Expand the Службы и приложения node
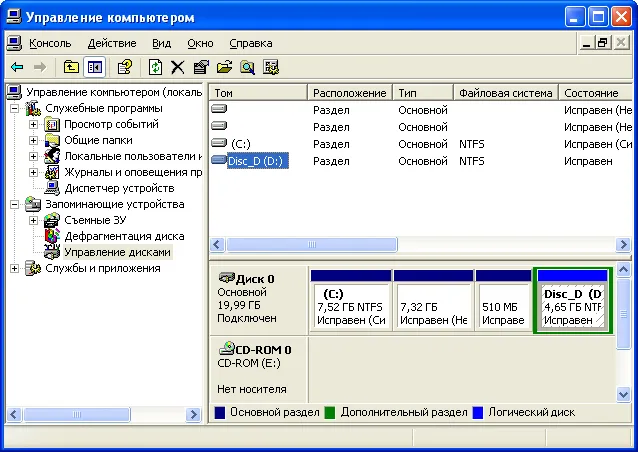 coord(14,269)
